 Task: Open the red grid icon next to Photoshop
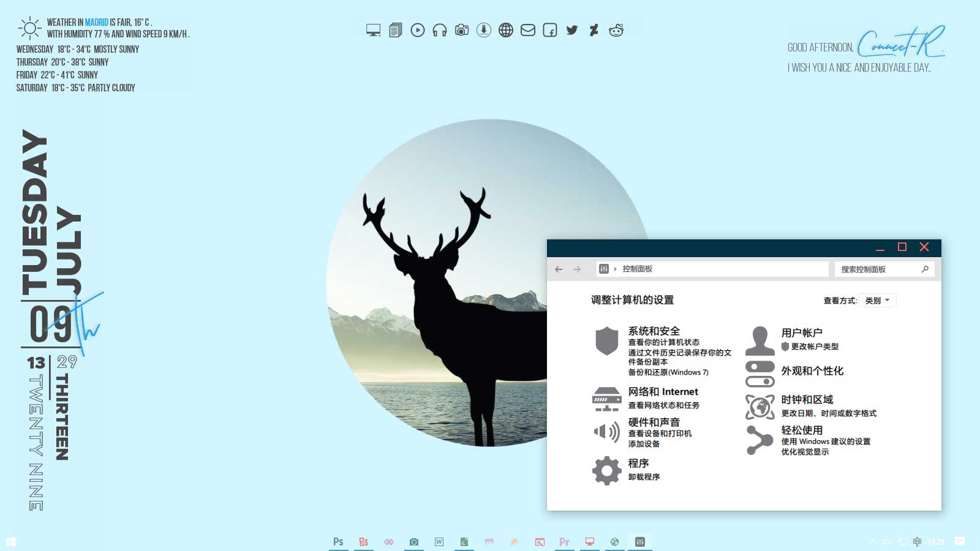pyautogui.click(x=364, y=542)
